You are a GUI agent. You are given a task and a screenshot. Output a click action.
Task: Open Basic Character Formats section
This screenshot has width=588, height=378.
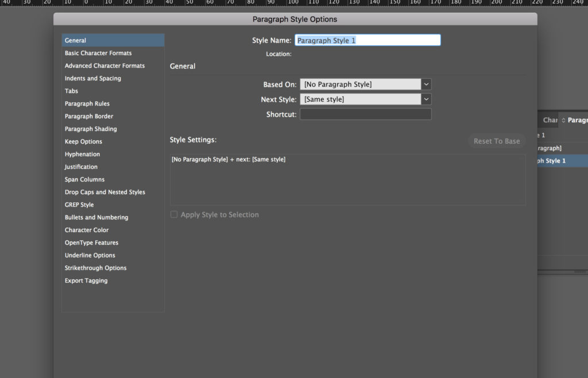pos(98,53)
